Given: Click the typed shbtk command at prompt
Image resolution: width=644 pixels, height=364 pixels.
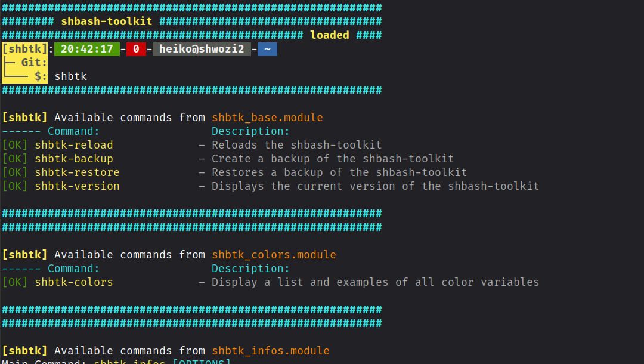Looking at the screenshot, I should (70, 76).
